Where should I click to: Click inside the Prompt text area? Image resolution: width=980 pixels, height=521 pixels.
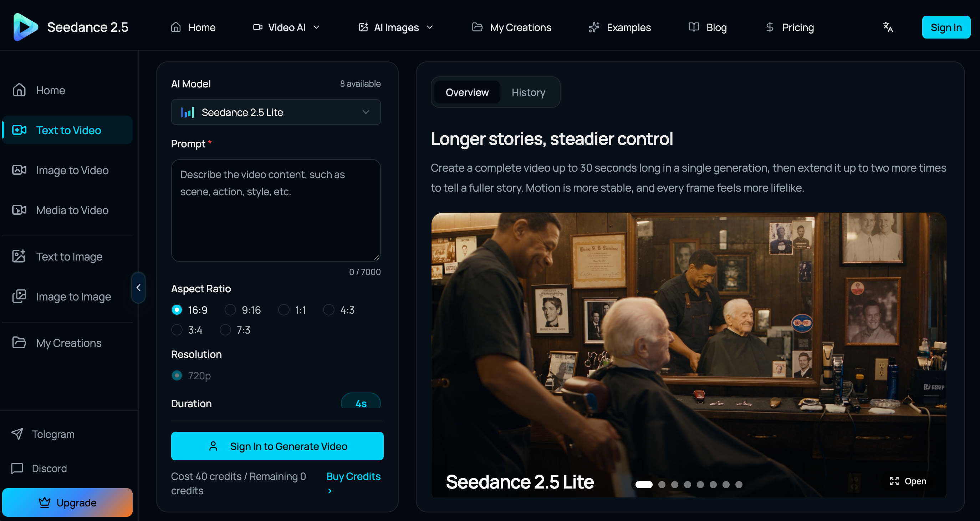[276, 211]
